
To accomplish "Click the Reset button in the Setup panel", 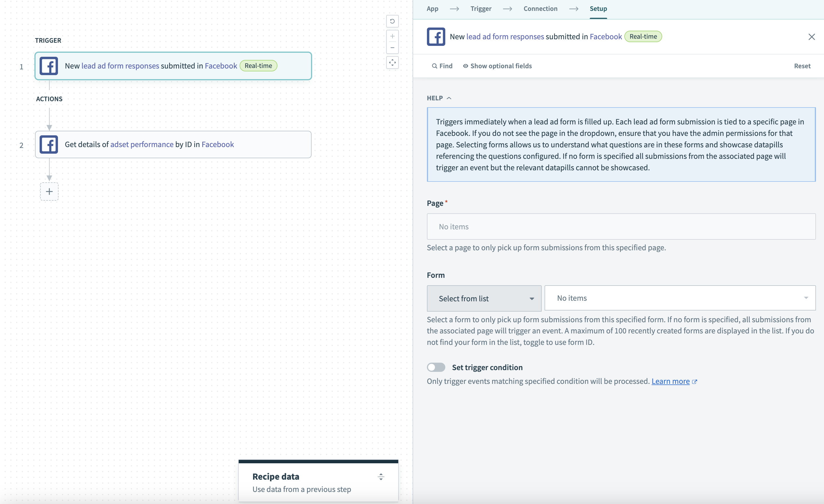I will (x=802, y=66).
